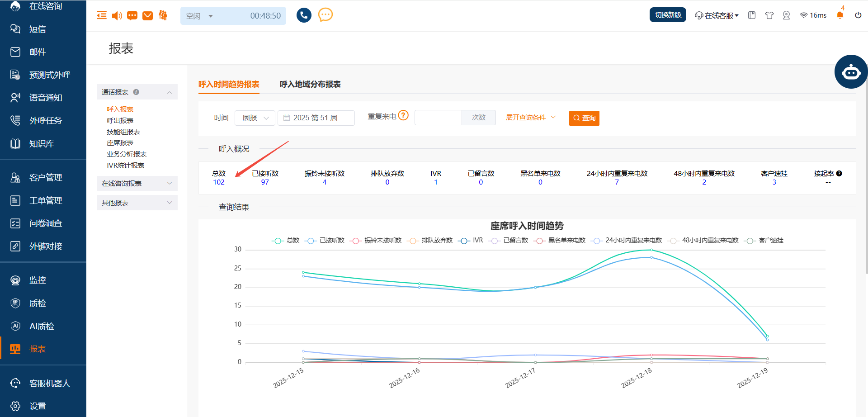Click the power logout icon

[858, 15]
